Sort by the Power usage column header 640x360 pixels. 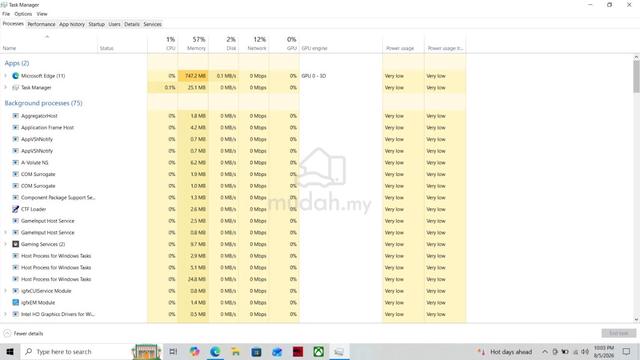403,43
